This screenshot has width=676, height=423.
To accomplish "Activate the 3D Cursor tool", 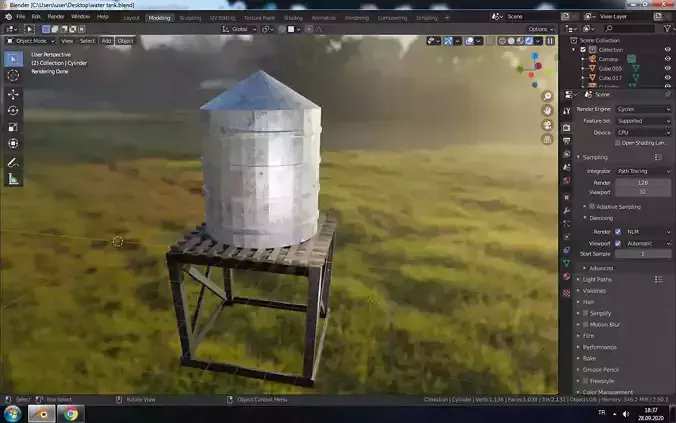I will (13, 75).
